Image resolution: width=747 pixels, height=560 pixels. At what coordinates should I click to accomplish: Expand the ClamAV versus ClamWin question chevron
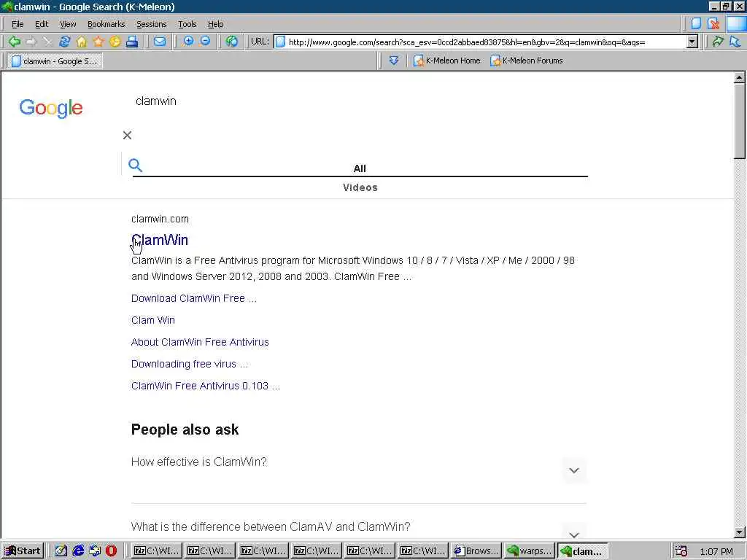point(574,533)
